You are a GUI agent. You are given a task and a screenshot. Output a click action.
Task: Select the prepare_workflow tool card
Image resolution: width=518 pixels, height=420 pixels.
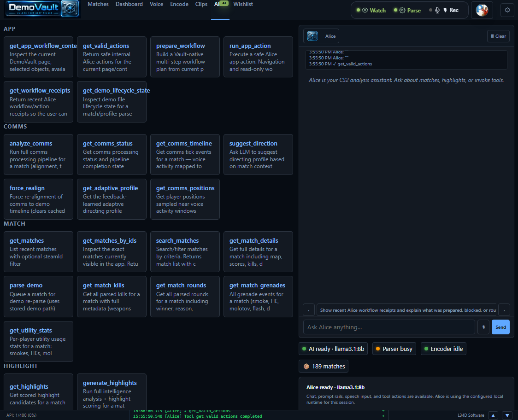[x=185, y=57]
